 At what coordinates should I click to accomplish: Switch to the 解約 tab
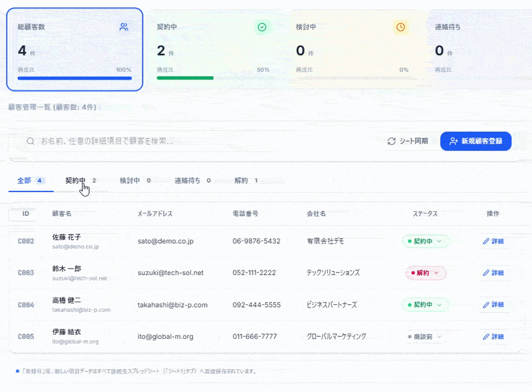tap(246, 181)
